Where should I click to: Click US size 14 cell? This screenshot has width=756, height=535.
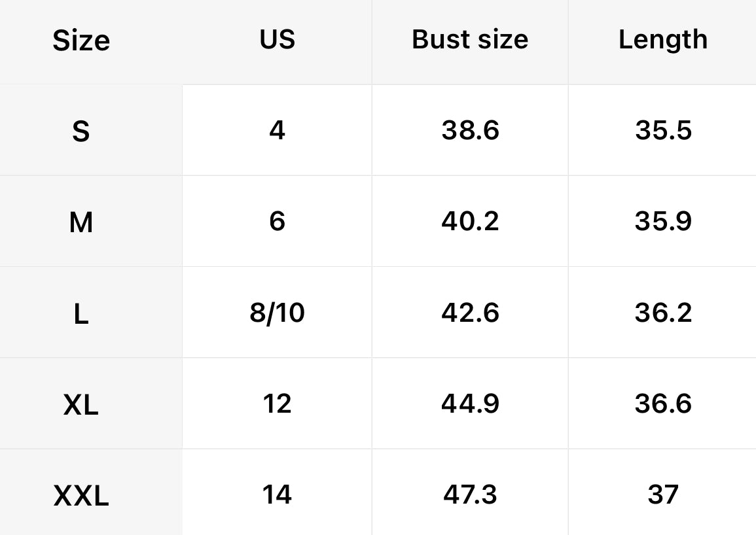277,494
